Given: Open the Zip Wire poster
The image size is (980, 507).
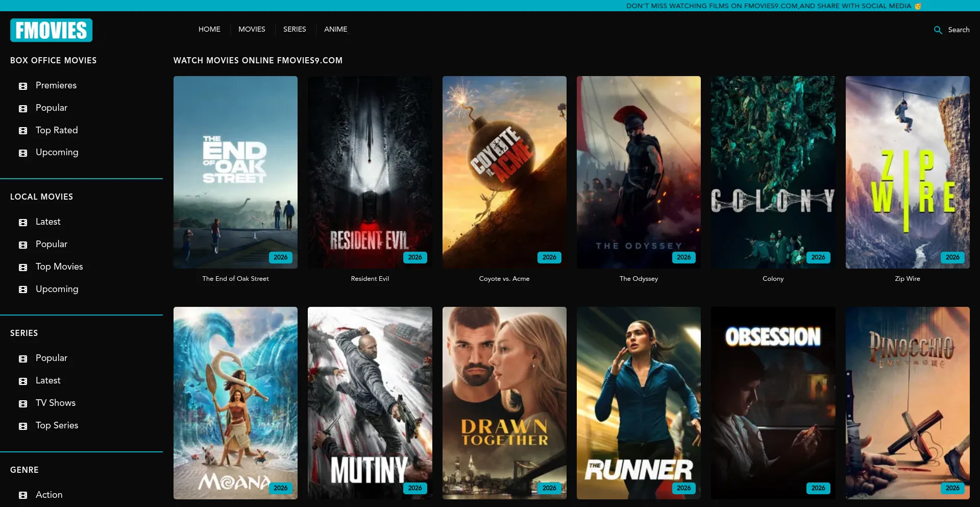Looking at the screenshot, I should click(x=908, y=172).
